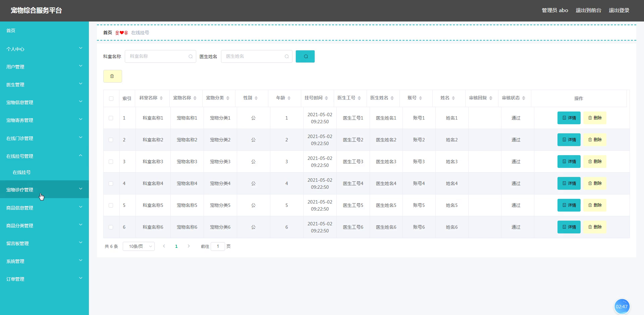Sort table by 医生工号 column arrows
Image resolution: width=644 pixels, height=315 pixels.
pos(359,98)
